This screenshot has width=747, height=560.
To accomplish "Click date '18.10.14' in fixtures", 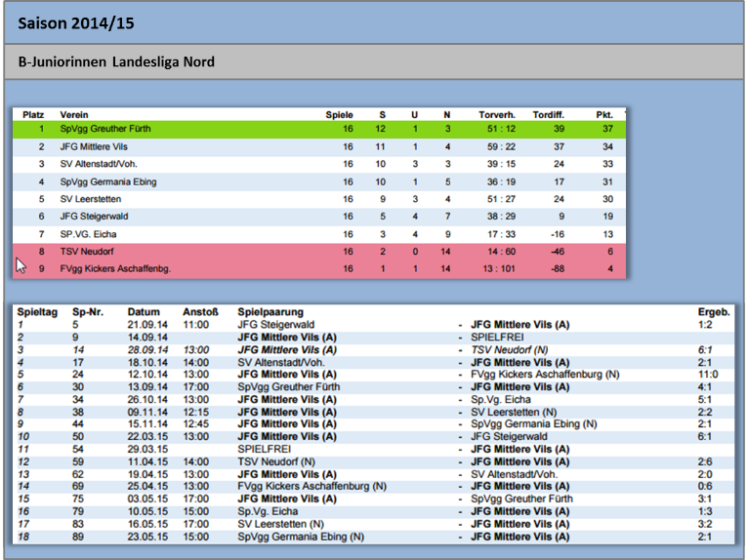I will 147,363.
